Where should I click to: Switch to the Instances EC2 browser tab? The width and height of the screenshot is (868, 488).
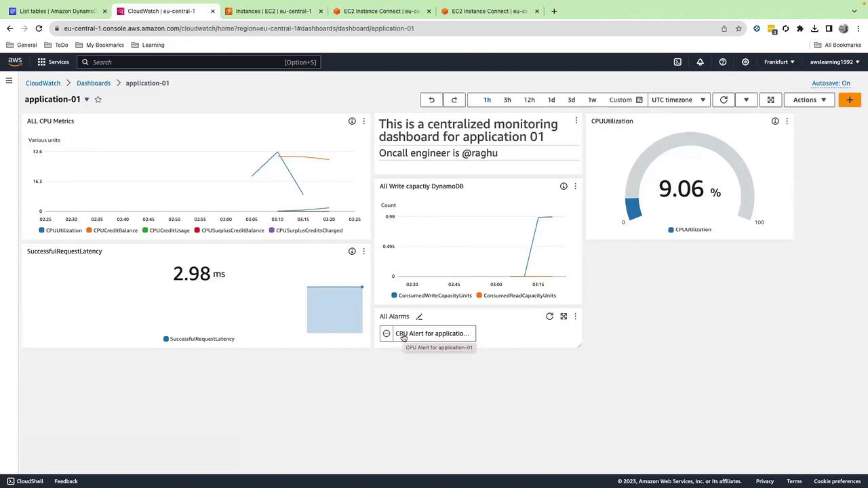(273, 11)
